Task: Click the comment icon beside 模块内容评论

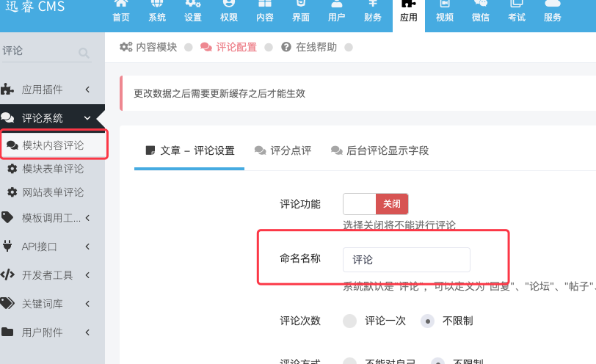Action: [x=12, y=145]
